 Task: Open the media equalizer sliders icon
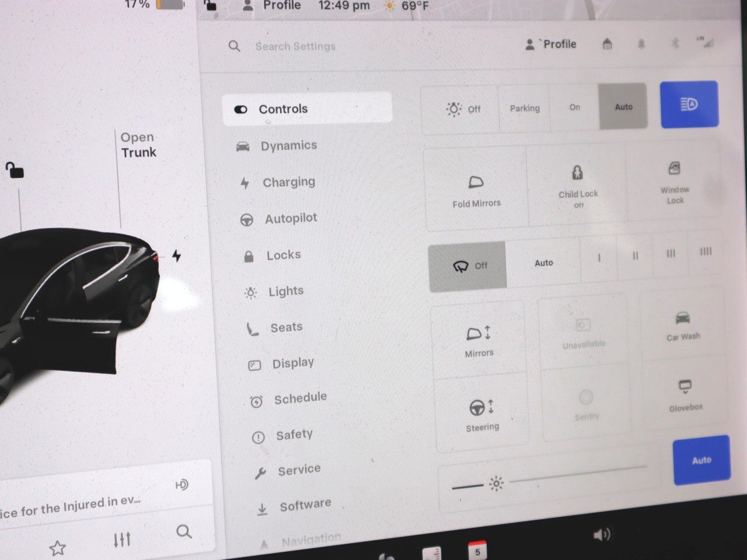click(x=121, y=539)
